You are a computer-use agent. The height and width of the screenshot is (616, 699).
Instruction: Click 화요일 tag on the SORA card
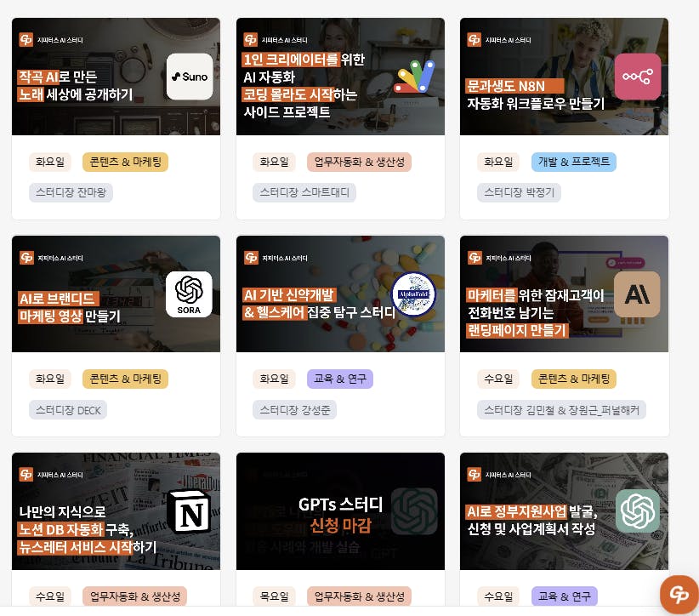pos(50,379)
